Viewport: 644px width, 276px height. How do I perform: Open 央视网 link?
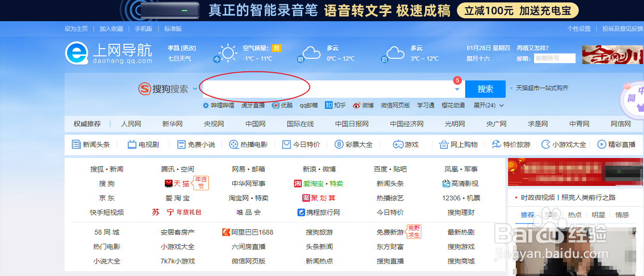click(214, 124)
